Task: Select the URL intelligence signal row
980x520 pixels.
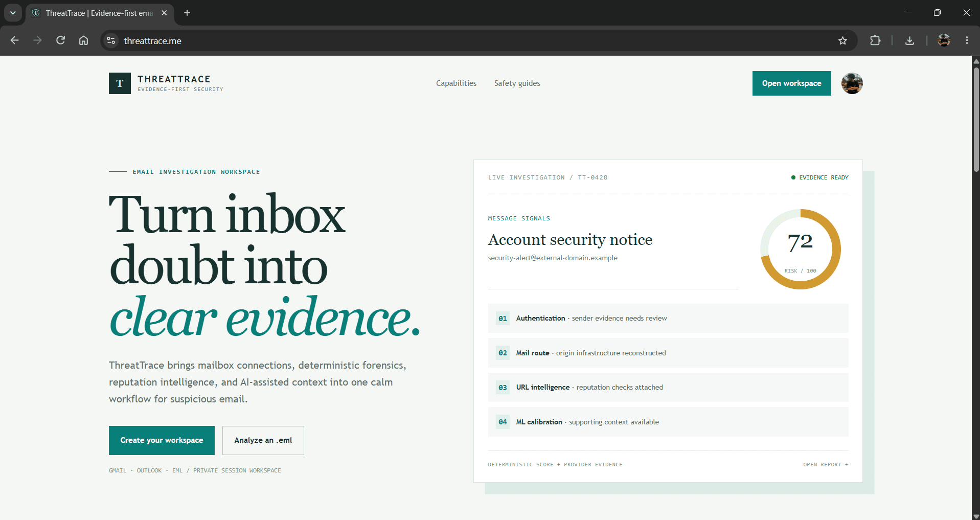Action: [668, 387]
